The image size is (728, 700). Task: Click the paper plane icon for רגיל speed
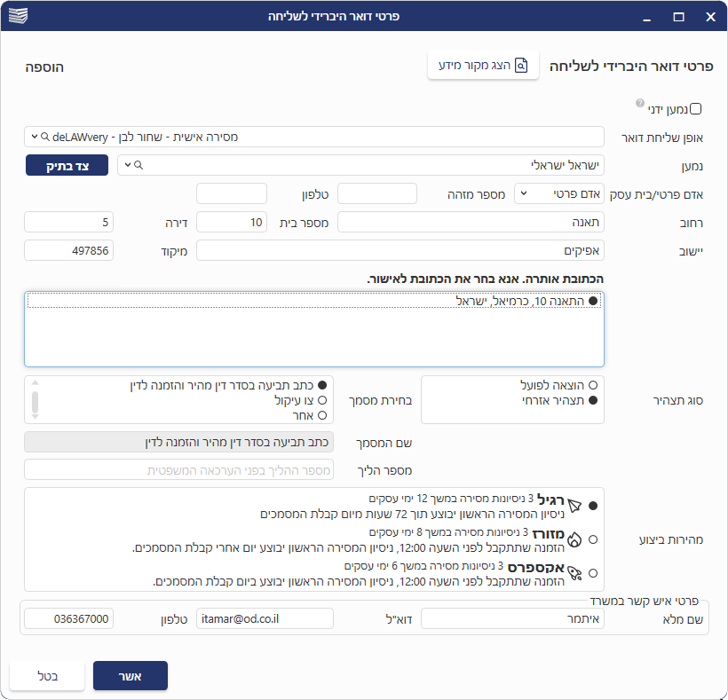574,505
